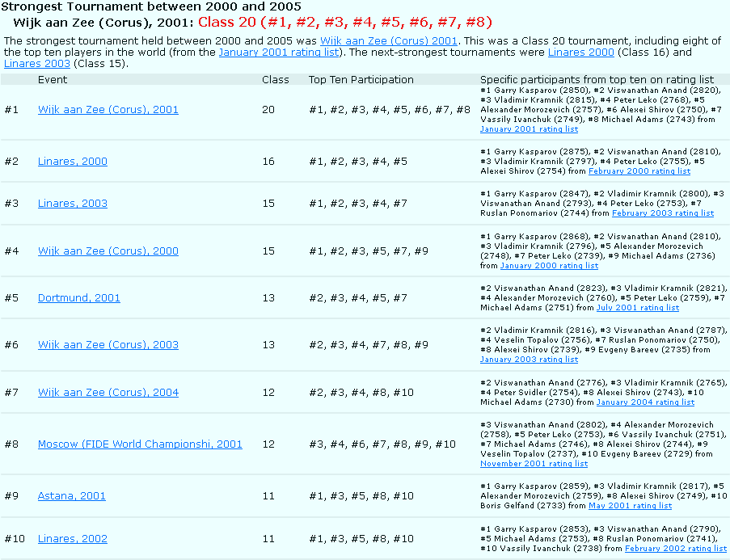730x560 pixels.
Task: View the January 2003 rating list
Action: [529, 360]
